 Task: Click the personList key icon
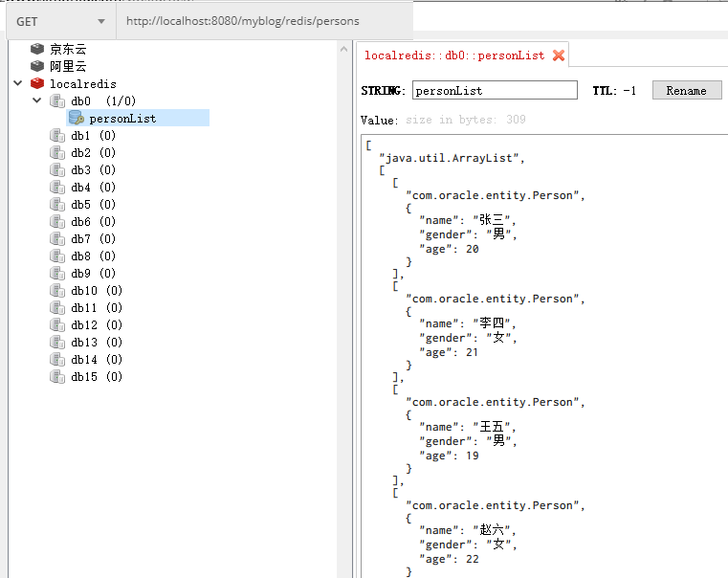coord(76,118)
